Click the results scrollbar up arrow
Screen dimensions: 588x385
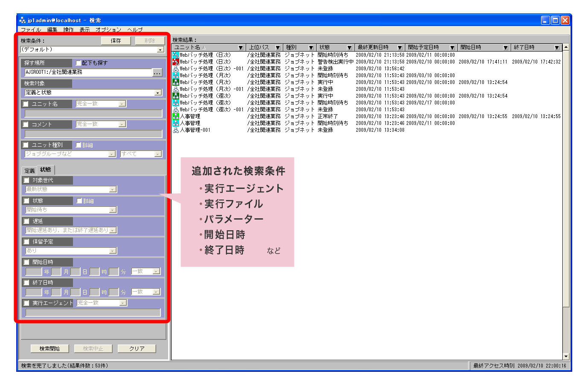click(566, 47)
